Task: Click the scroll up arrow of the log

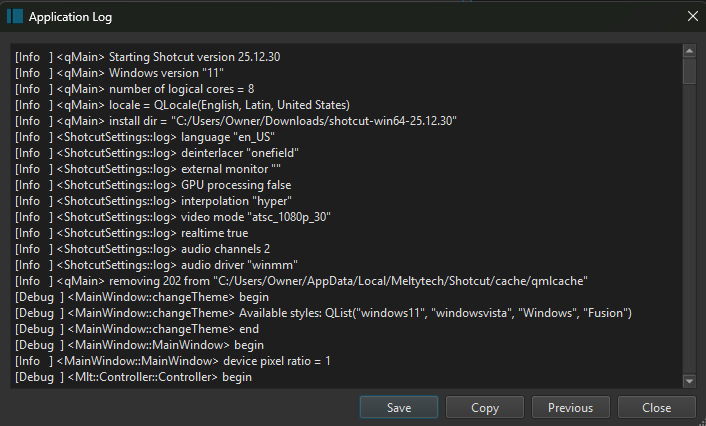Action: coord(689,51)
